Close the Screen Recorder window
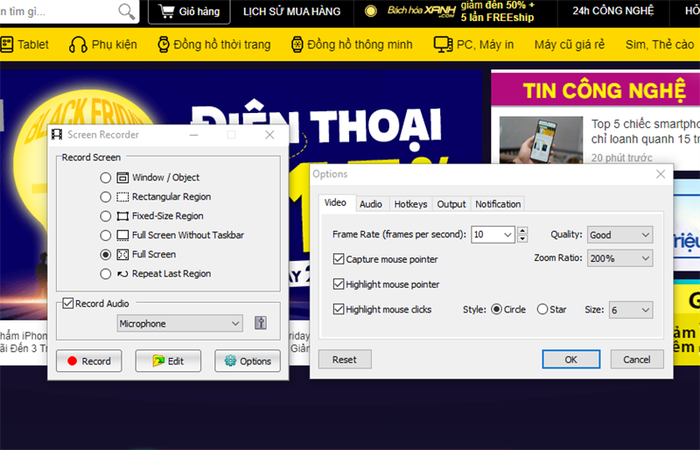 click(x=270, y=134)
